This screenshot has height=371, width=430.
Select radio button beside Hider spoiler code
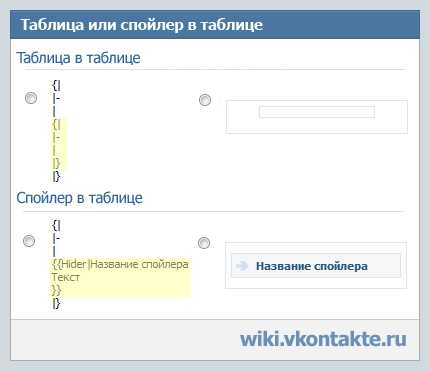click(x=29, y=241)
